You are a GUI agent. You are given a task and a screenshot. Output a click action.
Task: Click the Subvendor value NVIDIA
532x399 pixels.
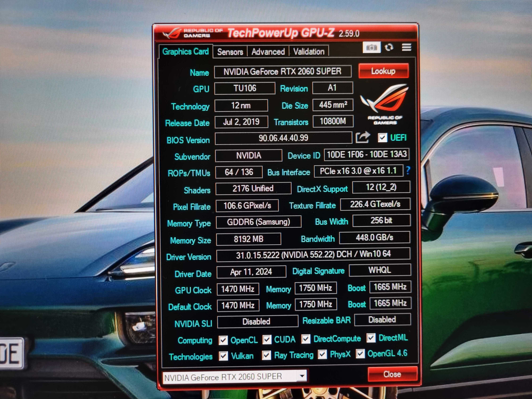pyautogui.click(x=248, y=155)
